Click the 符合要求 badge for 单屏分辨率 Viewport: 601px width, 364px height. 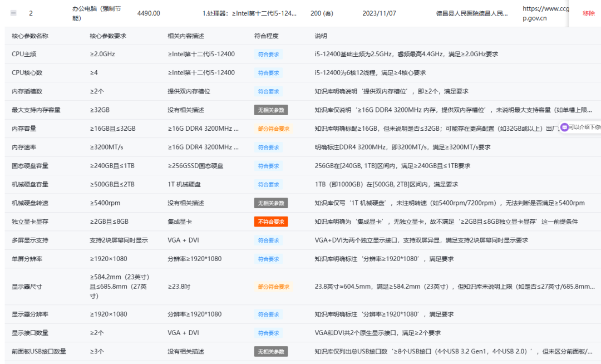[268, 259]
